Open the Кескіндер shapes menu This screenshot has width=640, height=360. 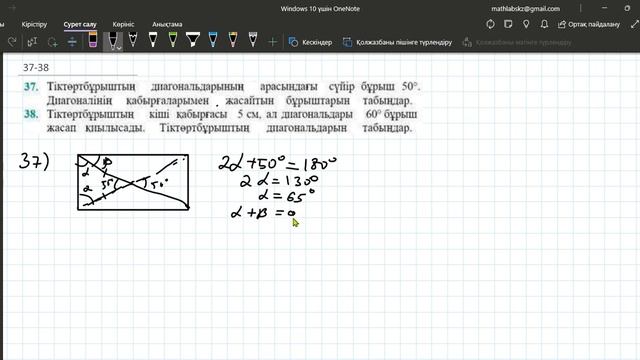pyautogui.click(x=310, y=42)
